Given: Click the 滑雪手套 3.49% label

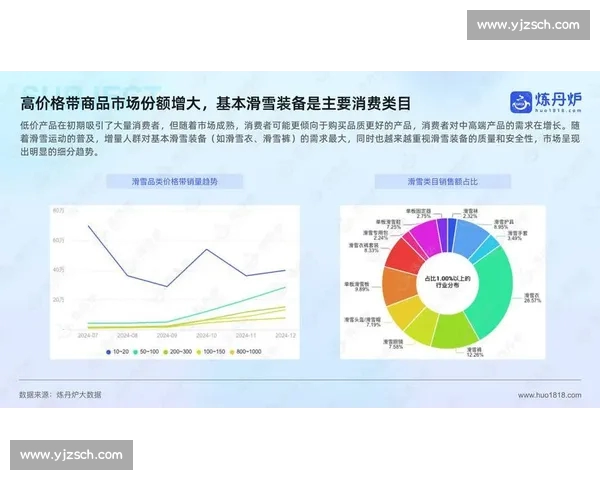Looking at the screenshot, I should tap(517, 235).
